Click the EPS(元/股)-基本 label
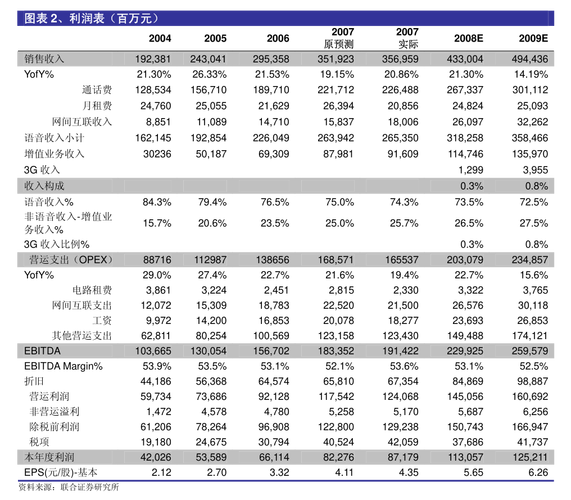The image size is (571, 500). pos(61,472)
